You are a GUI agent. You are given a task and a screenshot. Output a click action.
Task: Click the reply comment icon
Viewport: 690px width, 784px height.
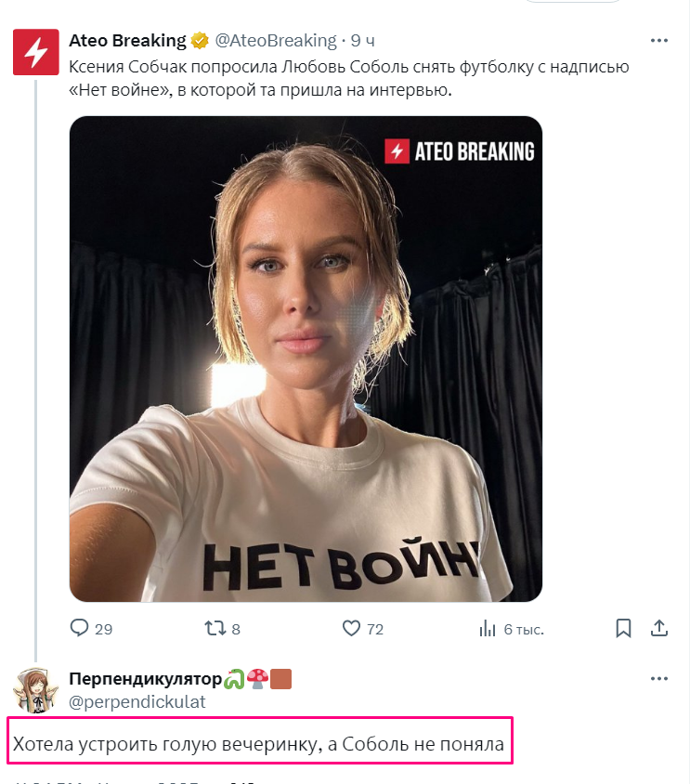(x=81, y=629)
